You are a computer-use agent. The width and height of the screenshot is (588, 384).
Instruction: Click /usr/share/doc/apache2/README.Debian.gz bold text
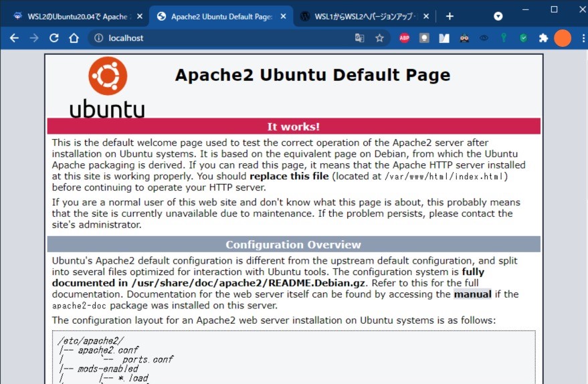point(248,283)
